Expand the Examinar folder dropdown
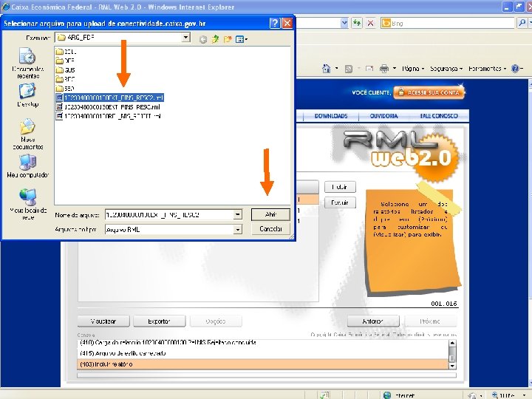The height and width of the screenshot is (399, 532). click(186, 38)
